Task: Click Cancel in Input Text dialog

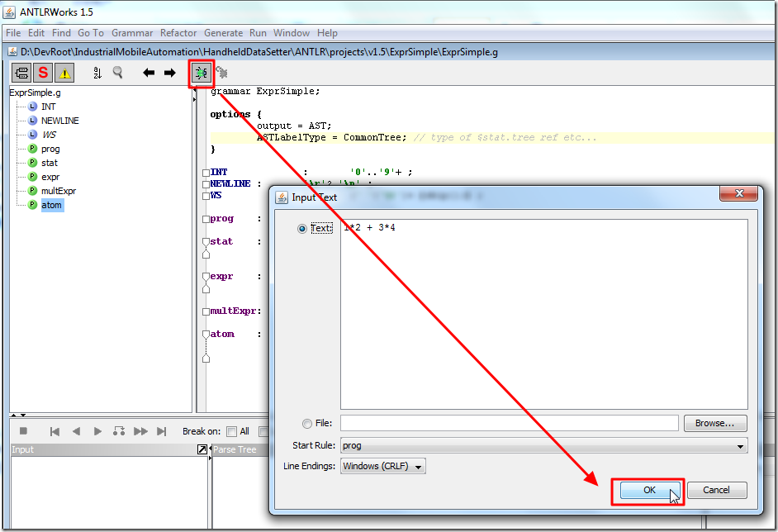Action: [717, 491]
